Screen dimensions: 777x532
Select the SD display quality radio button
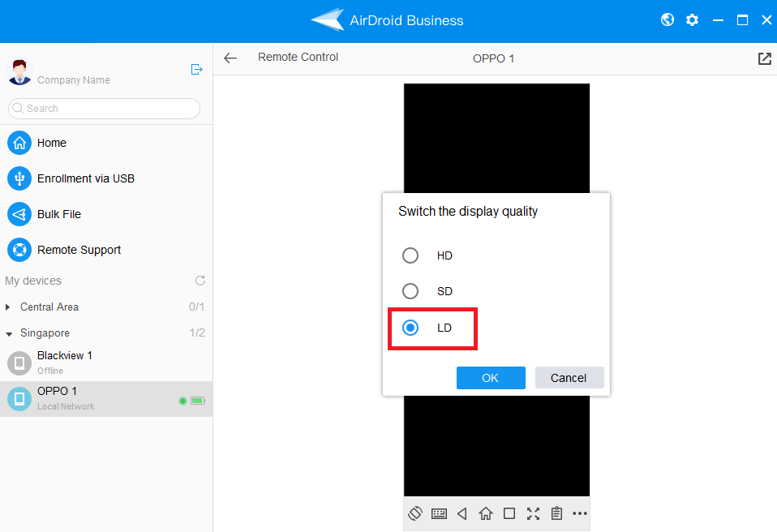click(x=410, y=291)
